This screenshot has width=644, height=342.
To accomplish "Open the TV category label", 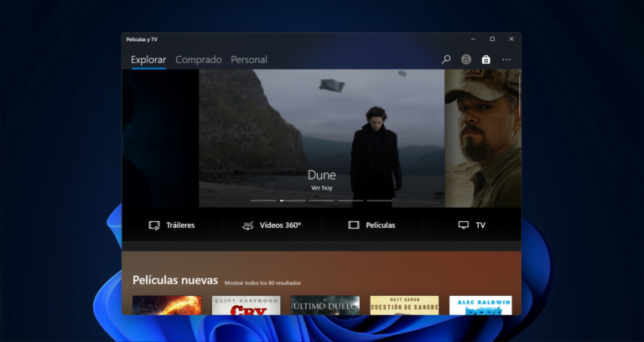I will (480, 225).
